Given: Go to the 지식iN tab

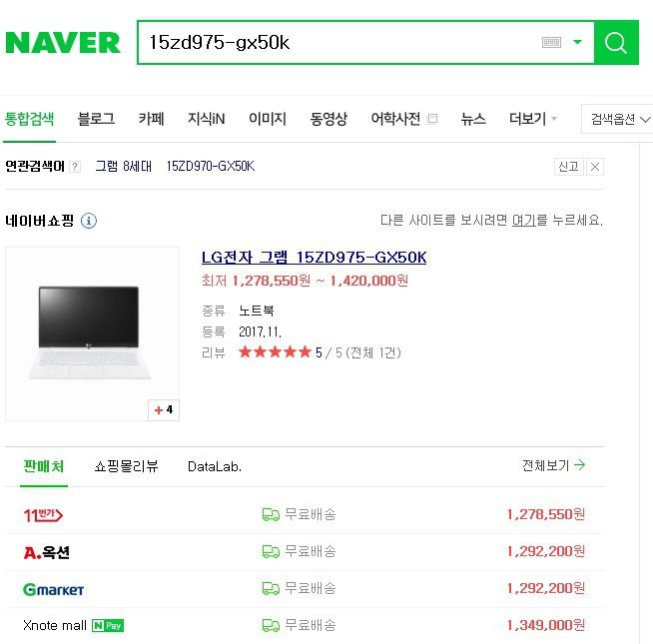Looking at the screenshot, I should [206, 119].
